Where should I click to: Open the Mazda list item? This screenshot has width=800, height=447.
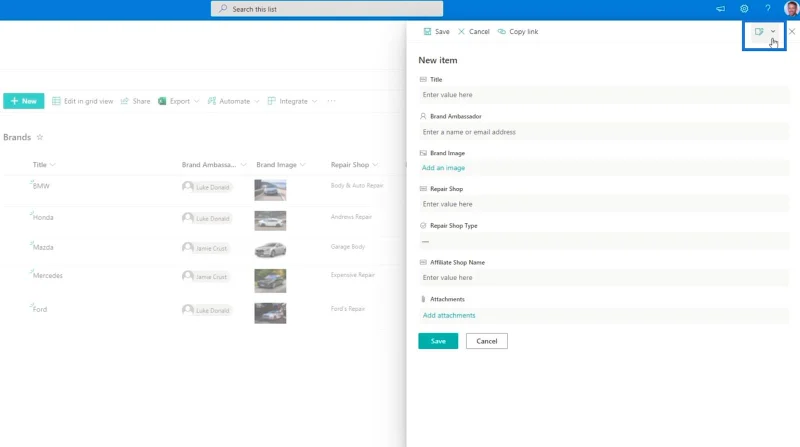tap(43, 247)
